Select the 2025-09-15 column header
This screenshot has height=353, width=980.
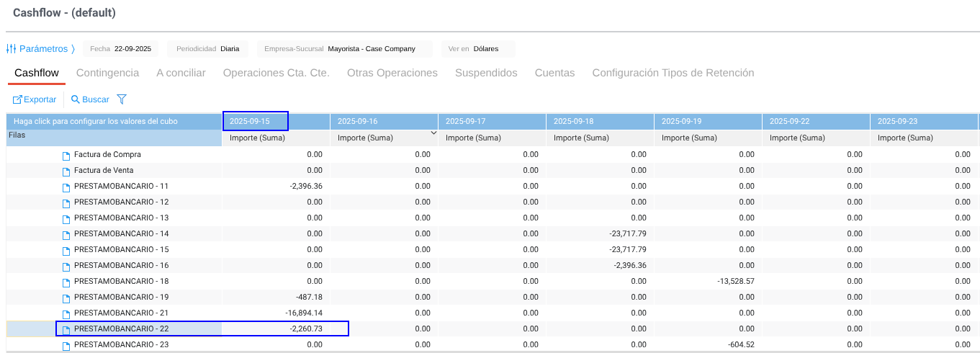pos(277,121)
